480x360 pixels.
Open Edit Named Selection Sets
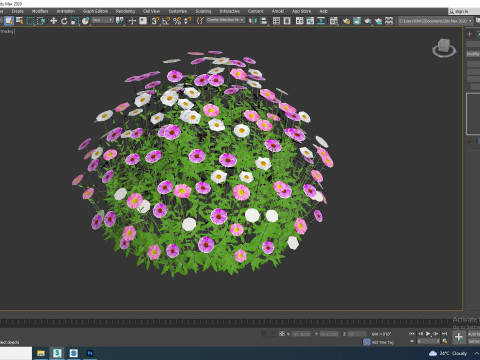tap(200, 21)
